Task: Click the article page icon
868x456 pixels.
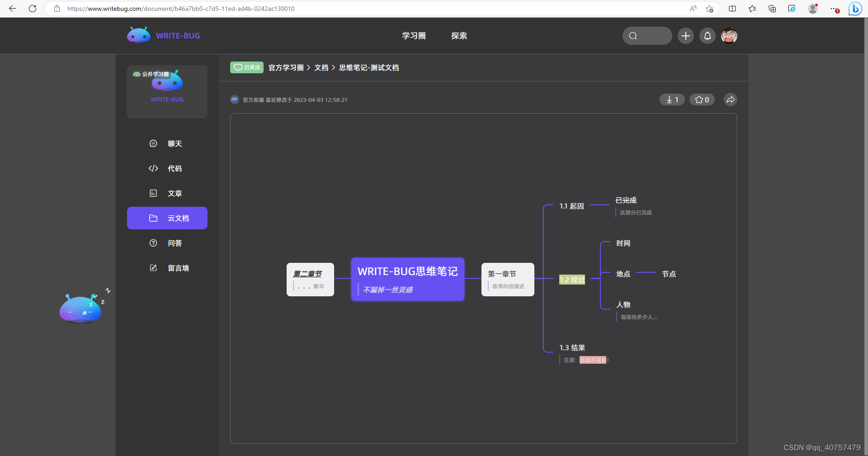Action: (153, 193)
